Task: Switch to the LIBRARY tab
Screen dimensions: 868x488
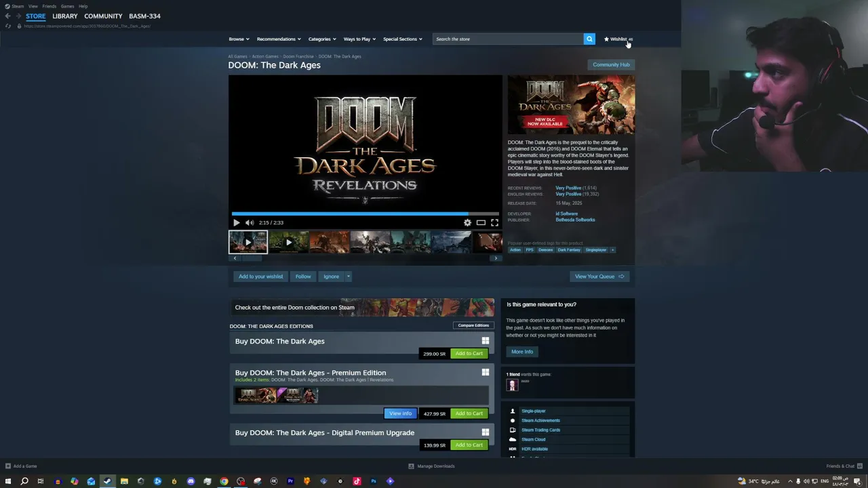Action: [65, 16]
